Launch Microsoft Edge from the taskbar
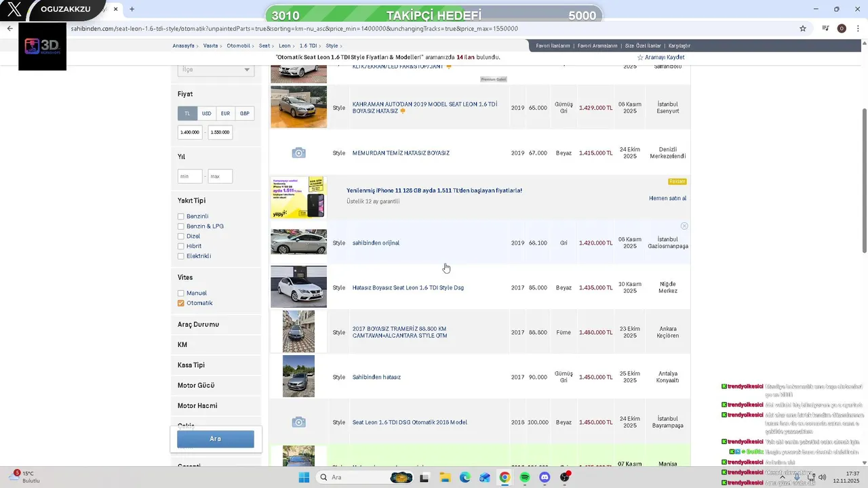Image resolution: width=868 pixels, height=488 pixels. [465, 477]
